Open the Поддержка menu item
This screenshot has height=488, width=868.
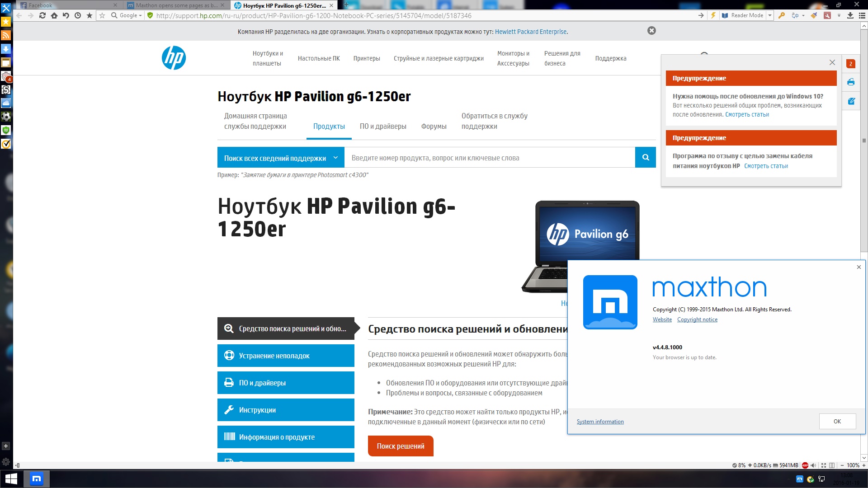point(611,58)
